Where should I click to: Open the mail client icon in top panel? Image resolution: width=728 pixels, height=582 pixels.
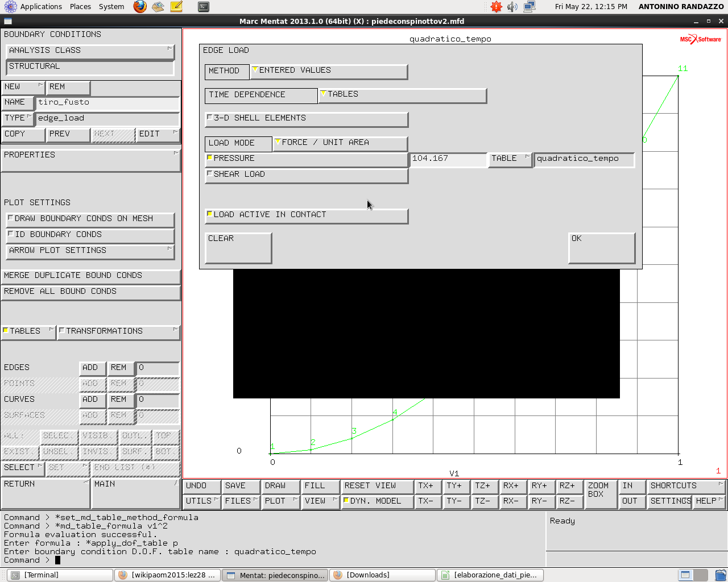click(158, 7)
